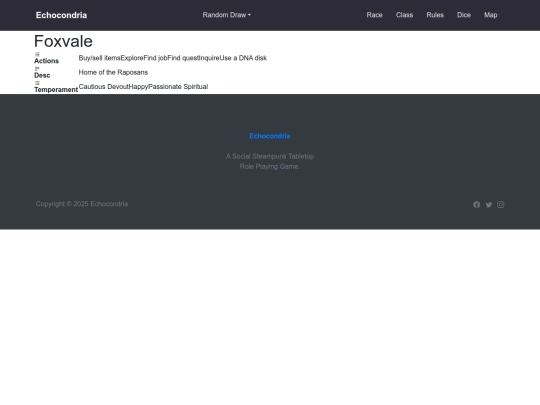540x405 pixels.
Task: Click the 'Cautious' temperament text
Action: (92, 86)
